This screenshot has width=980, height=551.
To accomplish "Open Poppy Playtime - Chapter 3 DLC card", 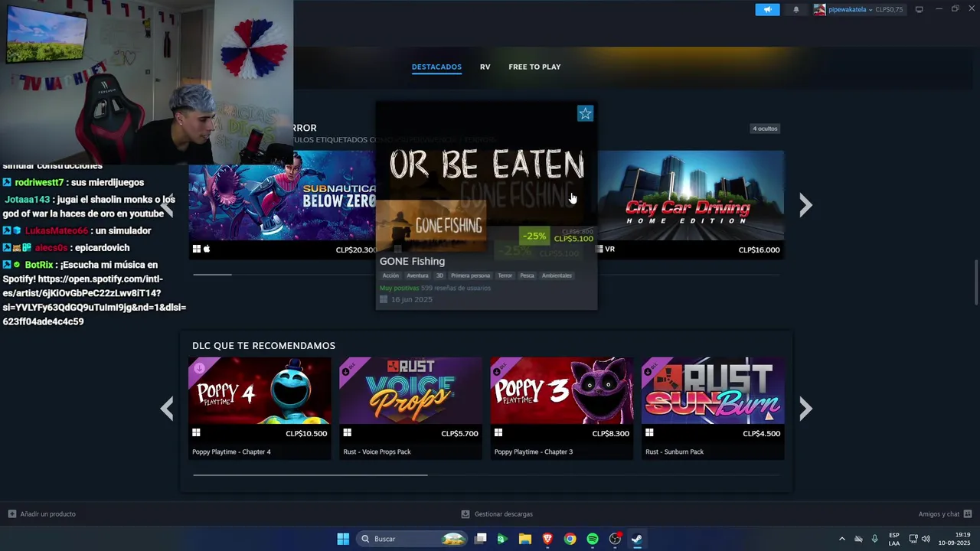I will [561, 408].
